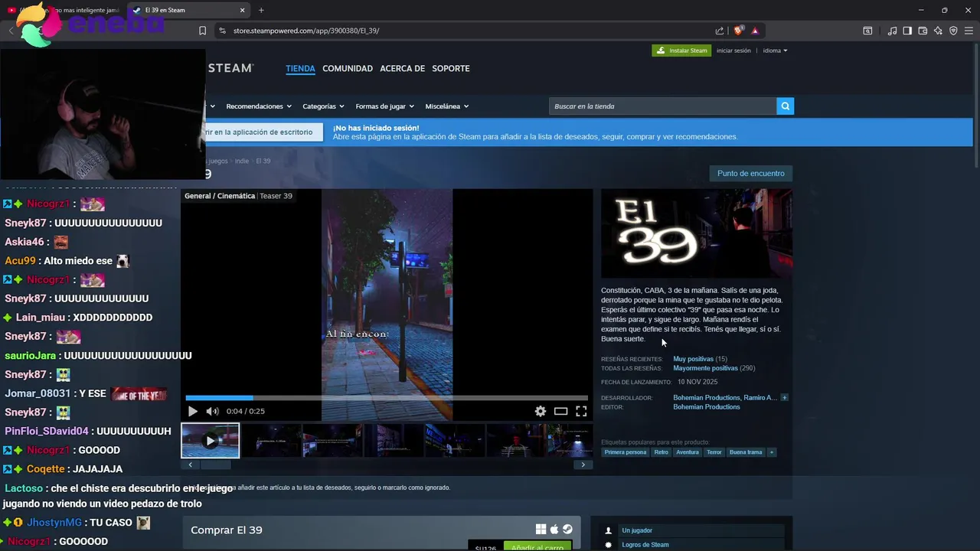The width and height of the screenshot is (980, 551).
Task: Click the page vertical scrollbar
Action: [x=976, y=107]
